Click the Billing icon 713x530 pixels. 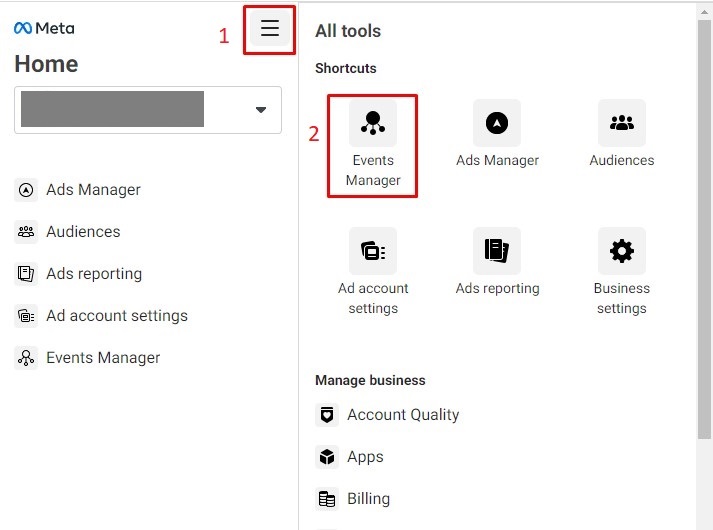click(x=327, y=499)
